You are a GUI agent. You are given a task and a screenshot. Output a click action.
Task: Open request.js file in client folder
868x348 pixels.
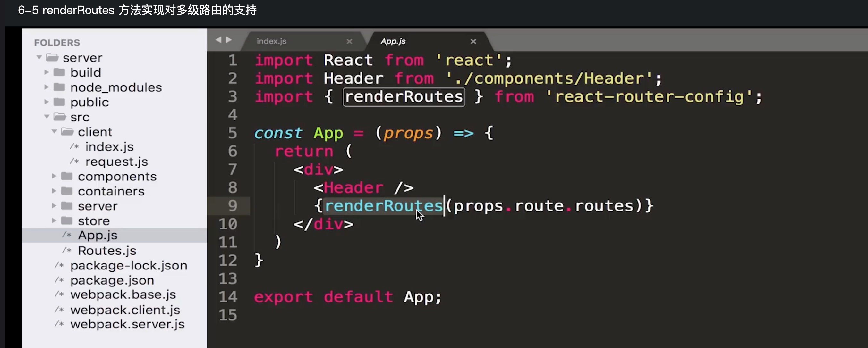point(116,162)
